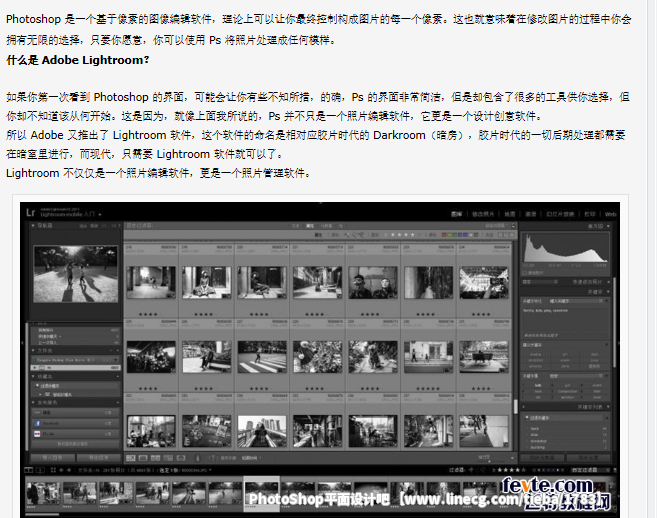The height and width of the screenshot is (518, 657).
Task: Click the 导出 export button
Action: click(98, 458)
